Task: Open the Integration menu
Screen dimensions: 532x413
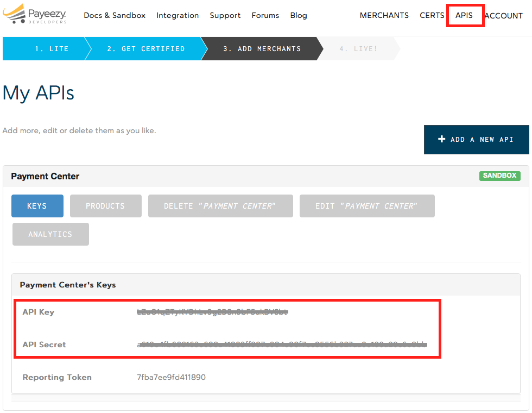Action: point(178,15)
